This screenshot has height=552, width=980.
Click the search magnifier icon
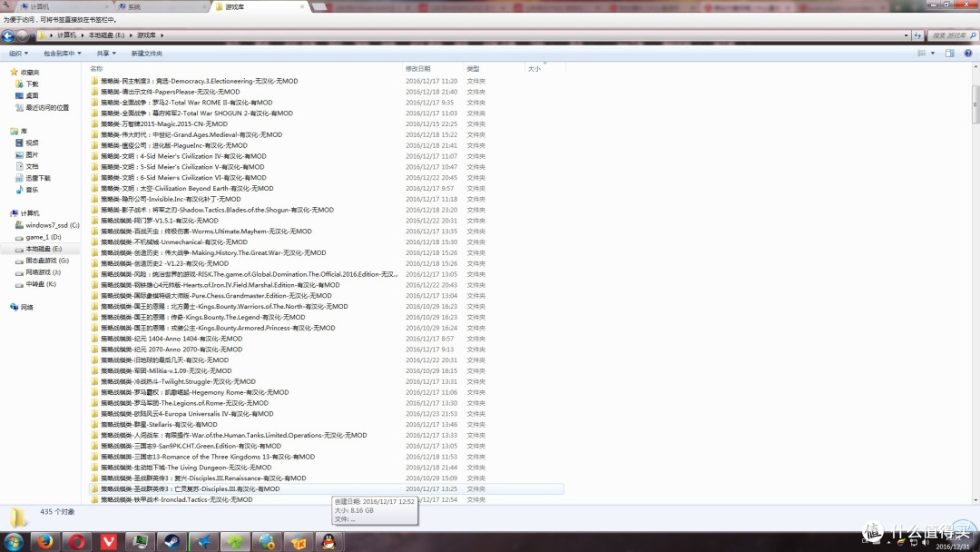[x=973, y=35]
